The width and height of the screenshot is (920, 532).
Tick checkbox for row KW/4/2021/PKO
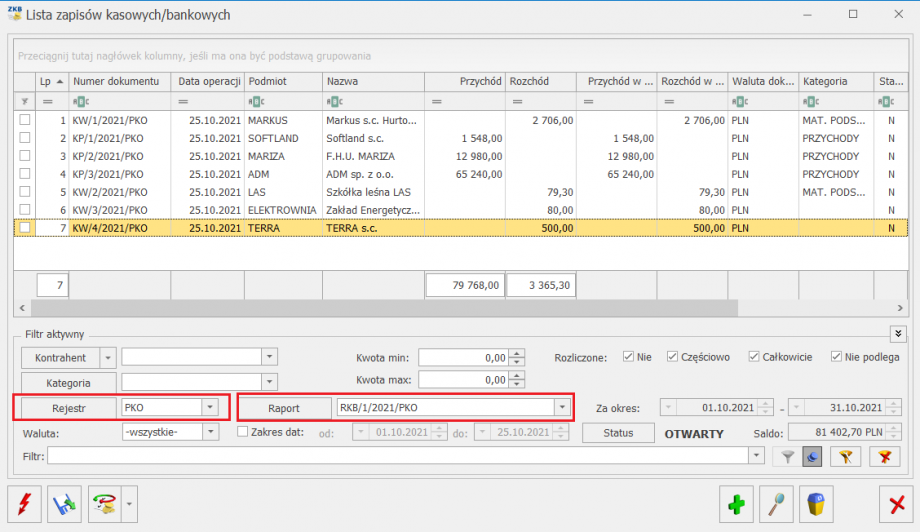(25, 228)
